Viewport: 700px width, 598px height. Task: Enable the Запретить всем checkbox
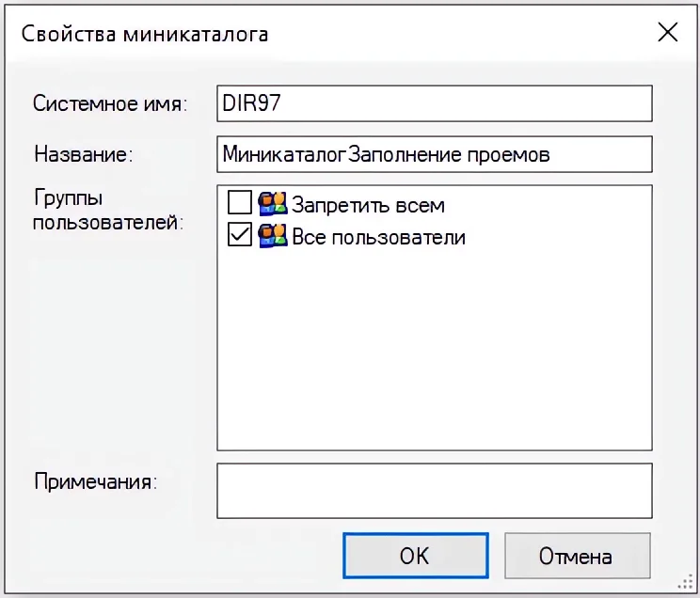pyautogui.click(x=240, y=203)
